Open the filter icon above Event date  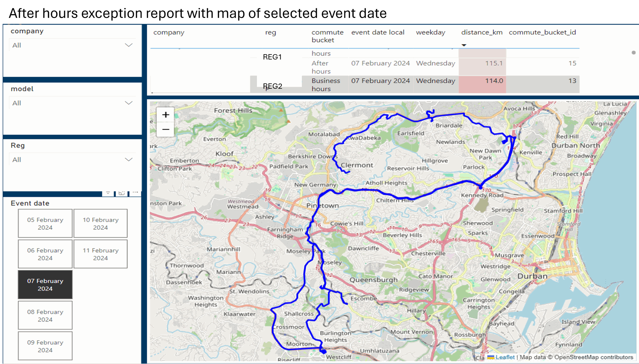108,193
